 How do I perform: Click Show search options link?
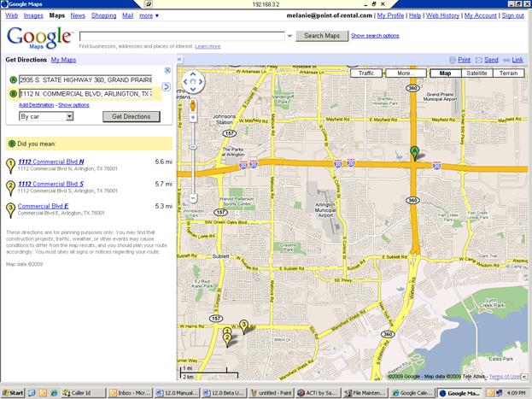(x=375, y=36)
